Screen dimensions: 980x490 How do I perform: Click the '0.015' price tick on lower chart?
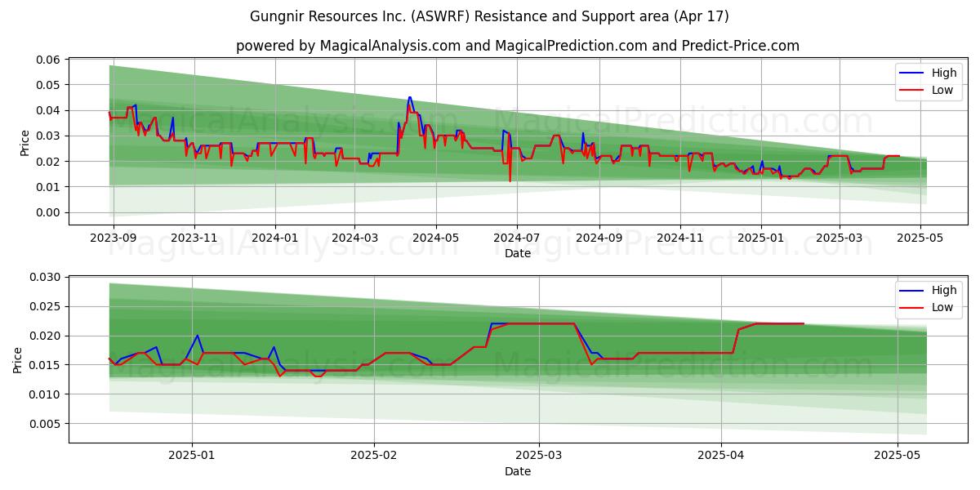46,365
